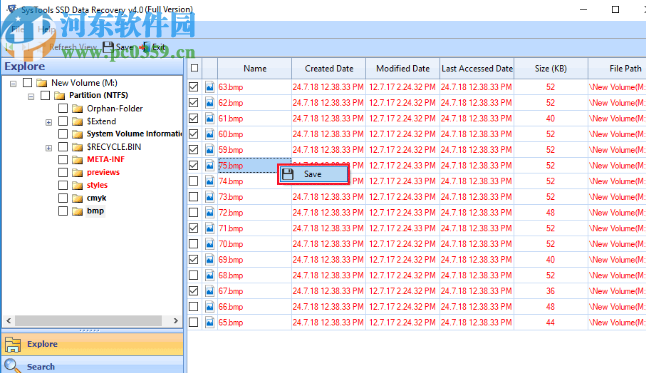Check the checkbox for 66.bmp
646x373 pixels.
(x=193, y=307)
